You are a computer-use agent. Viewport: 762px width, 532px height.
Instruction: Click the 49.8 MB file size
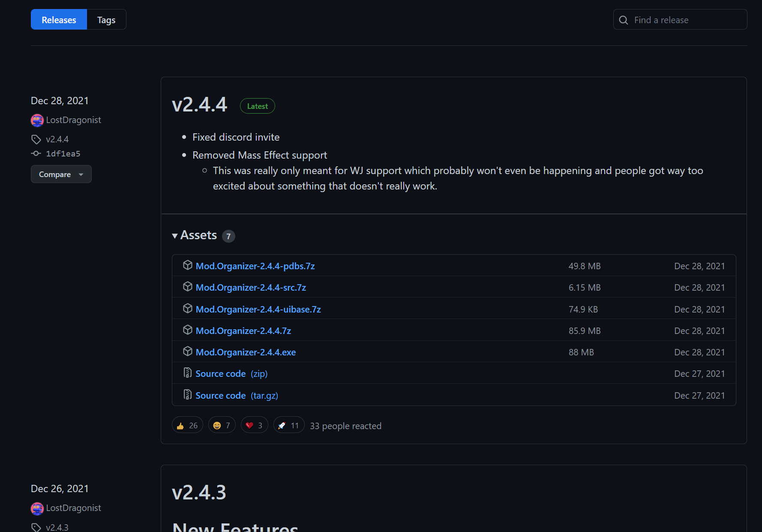pos(585,266)
